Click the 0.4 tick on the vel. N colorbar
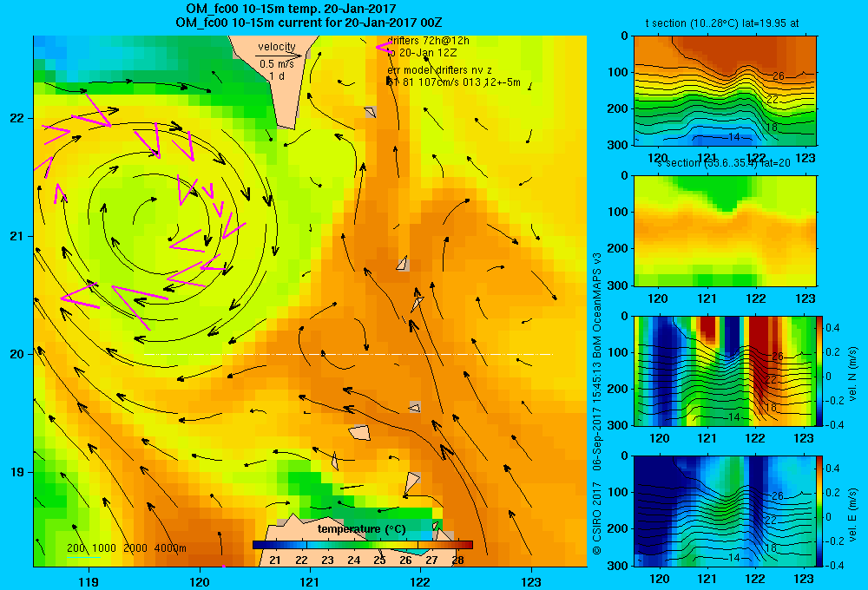Image resolution: width=868 pixels, height=590 pixels. [833, 328]
